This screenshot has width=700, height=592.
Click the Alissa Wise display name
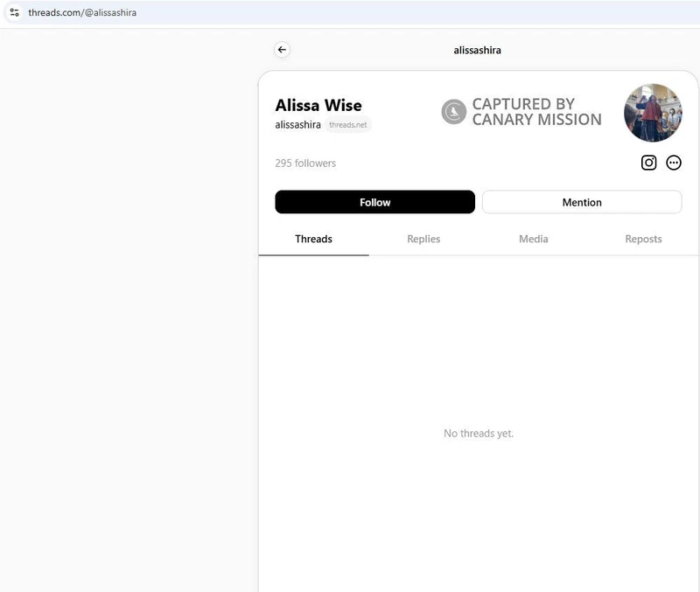click(318, 106)
